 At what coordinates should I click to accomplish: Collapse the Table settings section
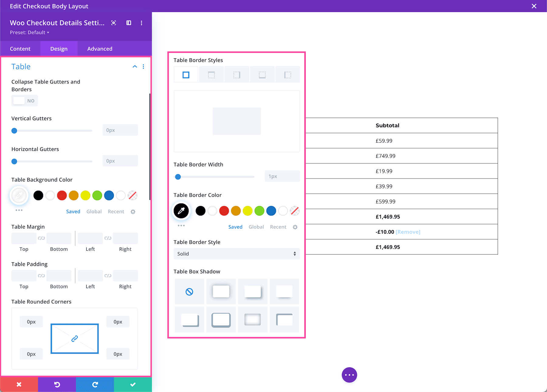point(135,66)
